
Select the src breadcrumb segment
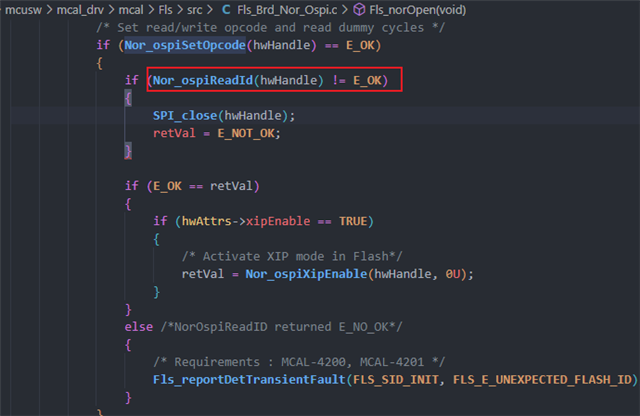click(195, 10)
